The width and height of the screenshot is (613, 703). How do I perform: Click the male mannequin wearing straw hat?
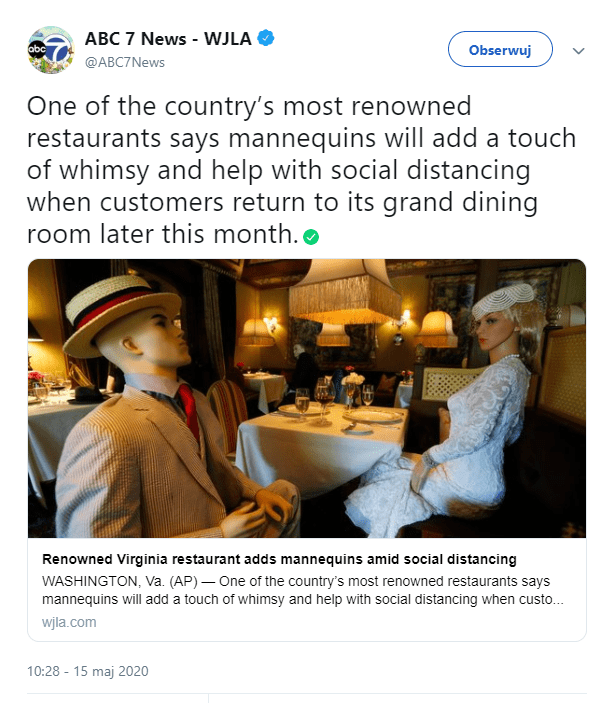click(170, 400)
